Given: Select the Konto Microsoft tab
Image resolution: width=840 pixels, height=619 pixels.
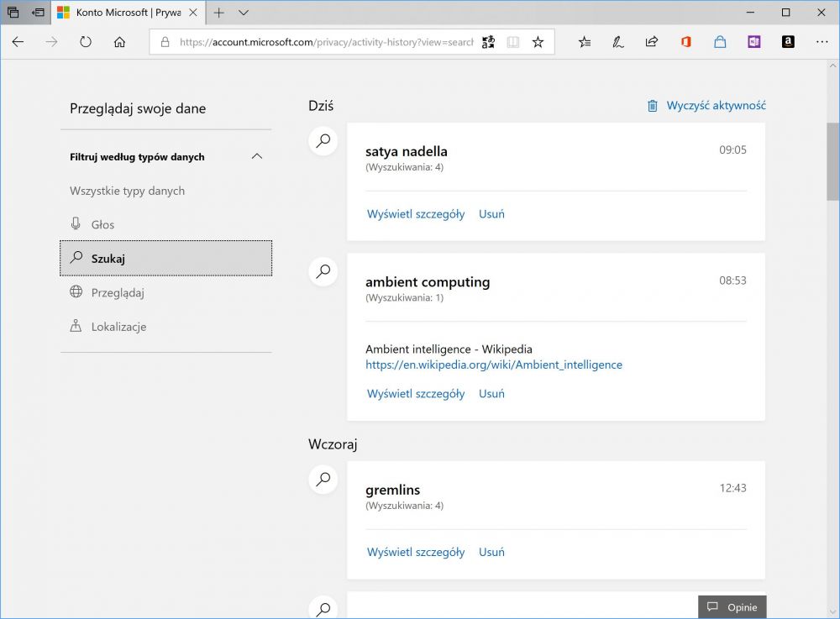Looking at the screenshot, I should pyautogui.click(x=128, y=13).
